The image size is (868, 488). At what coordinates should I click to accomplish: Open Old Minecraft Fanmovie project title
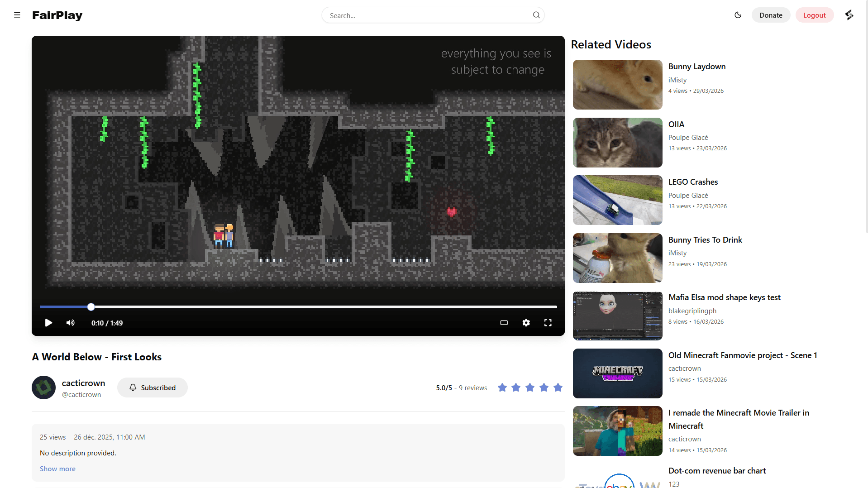(x=743, y=355)
